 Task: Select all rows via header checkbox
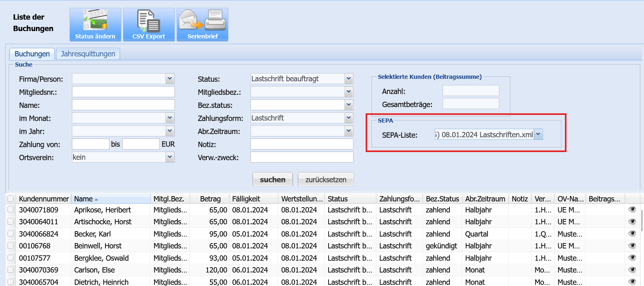point(11,199)
